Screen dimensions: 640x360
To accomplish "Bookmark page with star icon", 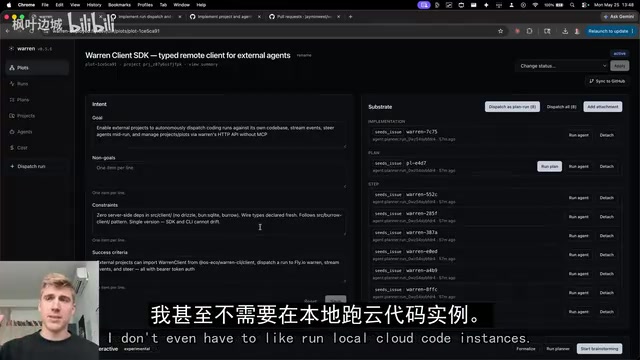I will coord(500,31).
